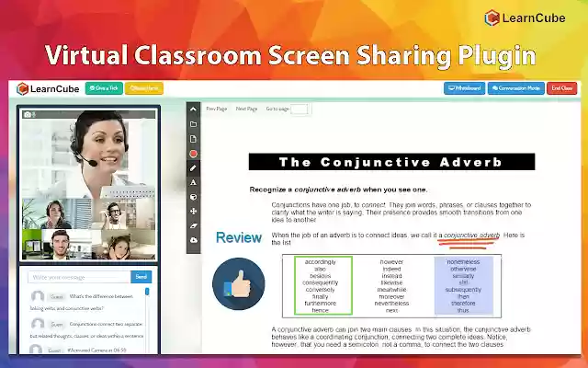Click the camera icon on the video panel
Screen dimensions: 588x368
pyautogui.click(x=28, y=114)
